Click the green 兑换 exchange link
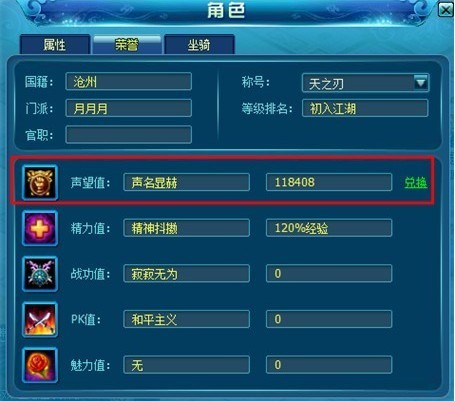455x401 pixels. tap(416, 182)
